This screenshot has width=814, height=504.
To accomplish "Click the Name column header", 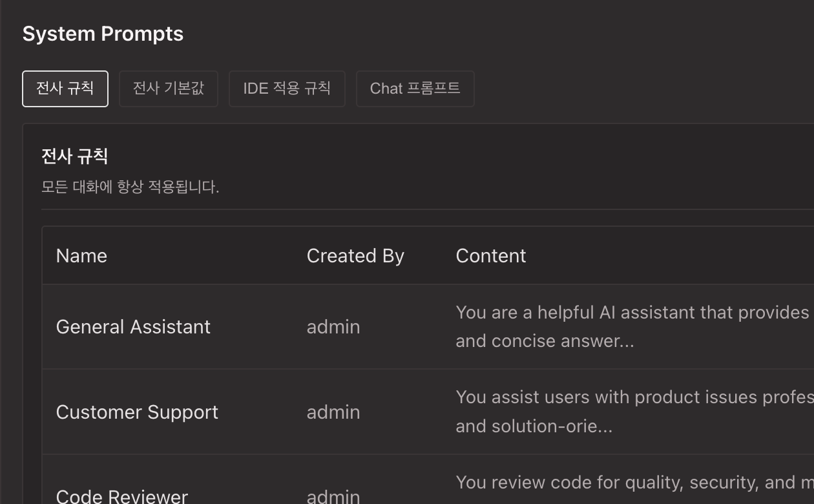I will (x=81, y=256).
